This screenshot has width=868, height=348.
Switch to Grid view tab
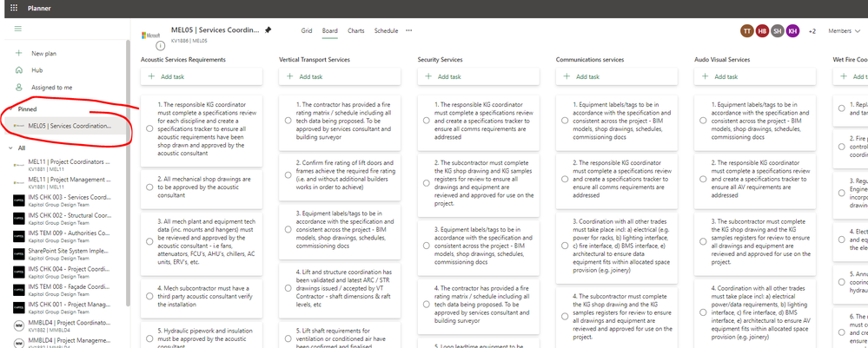[307, 31]
